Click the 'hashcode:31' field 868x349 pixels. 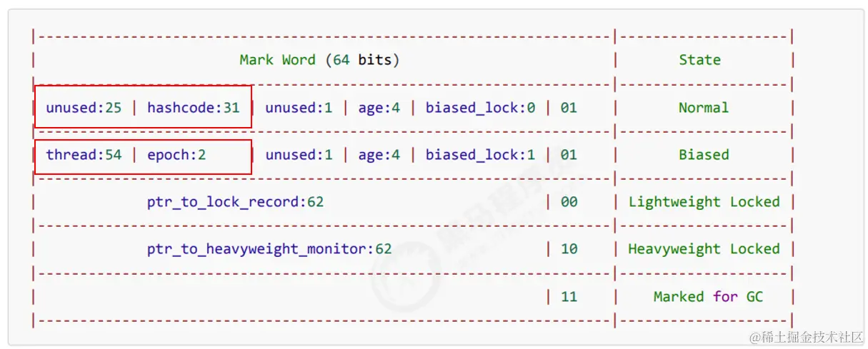coord(194,108)
